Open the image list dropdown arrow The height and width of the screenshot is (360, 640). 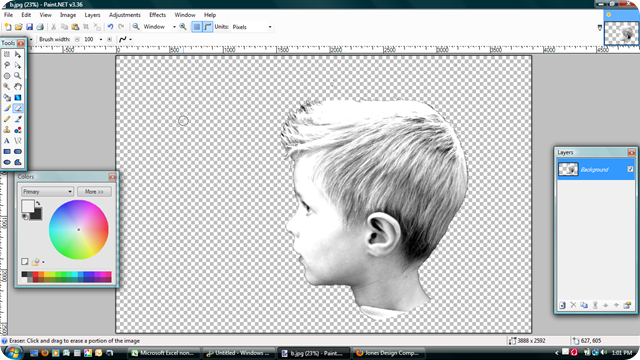click(600, 28)
